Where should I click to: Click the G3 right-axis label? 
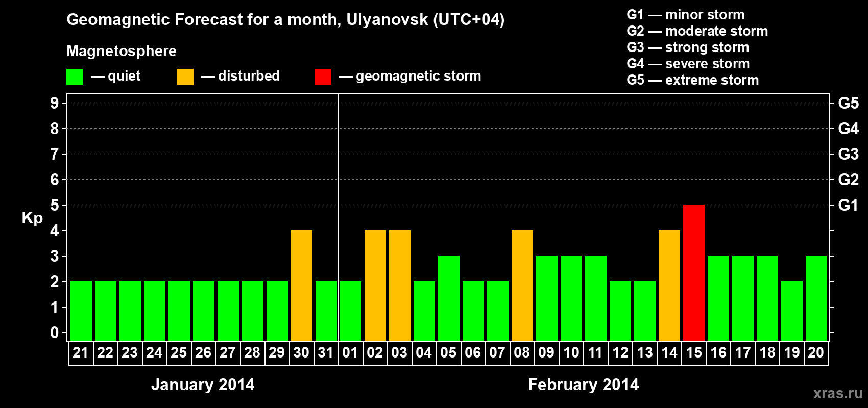pos(849,154)
